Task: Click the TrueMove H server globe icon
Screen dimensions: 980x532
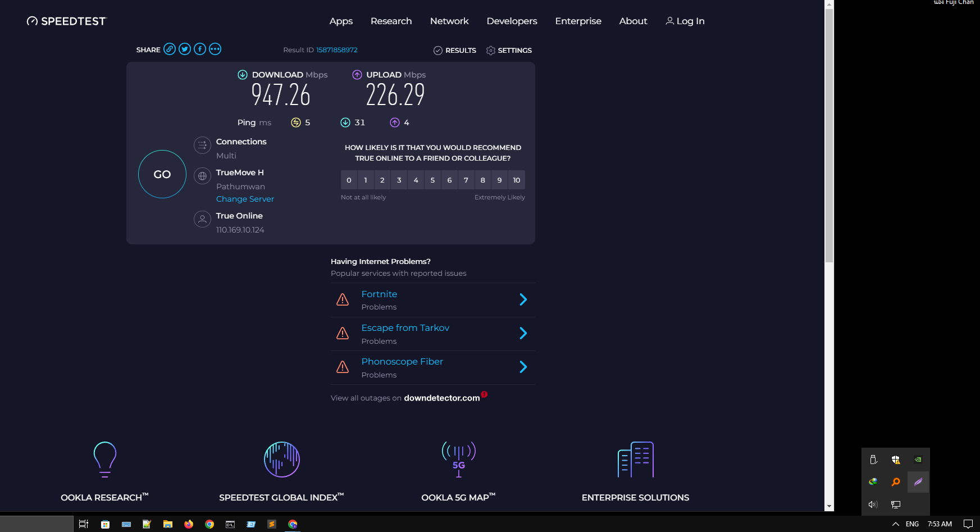Action: coord(202,176)
